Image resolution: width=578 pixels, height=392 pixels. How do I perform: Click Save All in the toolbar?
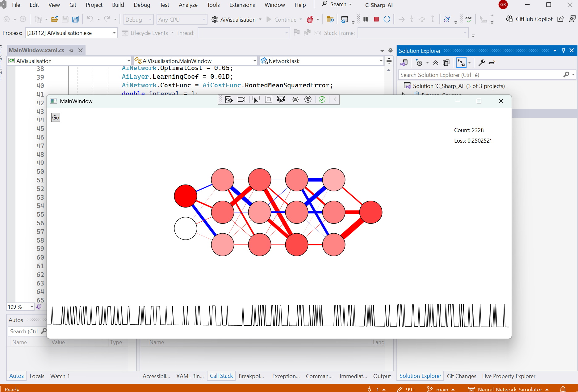(x=75, y=19)
